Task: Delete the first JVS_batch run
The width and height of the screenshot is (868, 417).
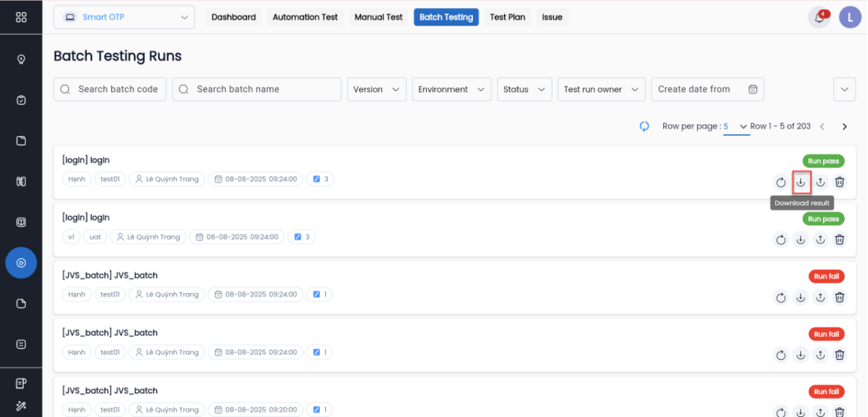Action: point(839,297)
